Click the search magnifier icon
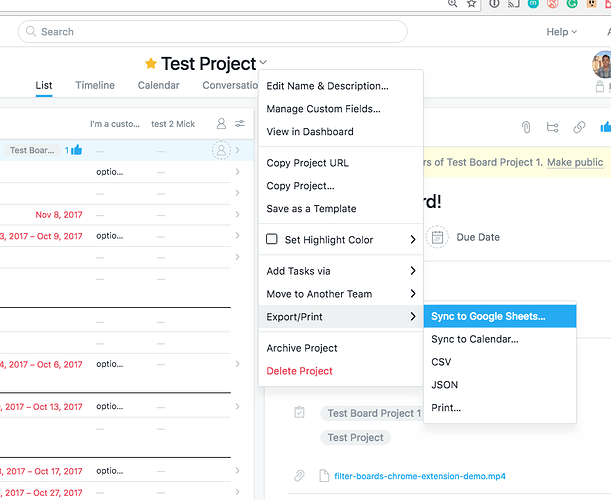 coord(31,31)
